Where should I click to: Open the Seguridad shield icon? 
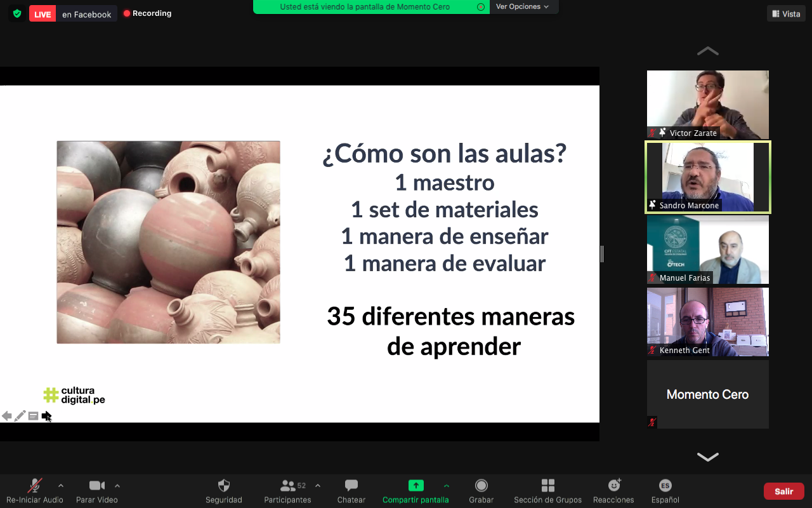click(x=223, y=486)
